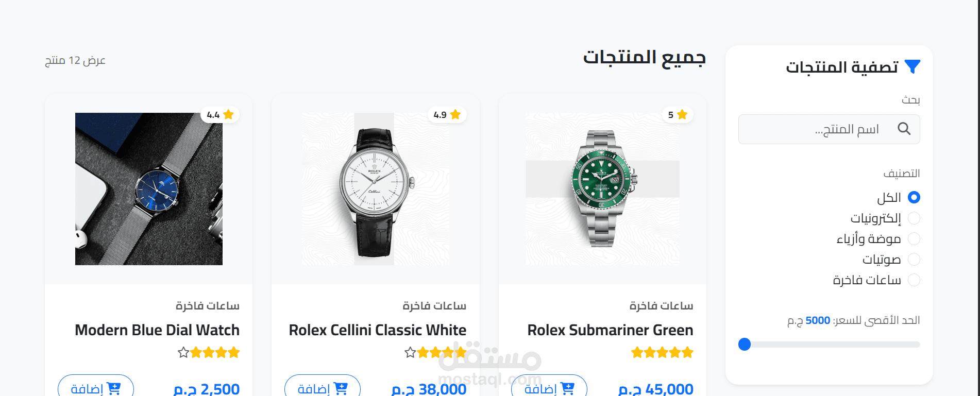The height and width of the screenshot is (396, 980).
Task: Choose the موضة وأزياء radio option
Action: click(914, 239)
